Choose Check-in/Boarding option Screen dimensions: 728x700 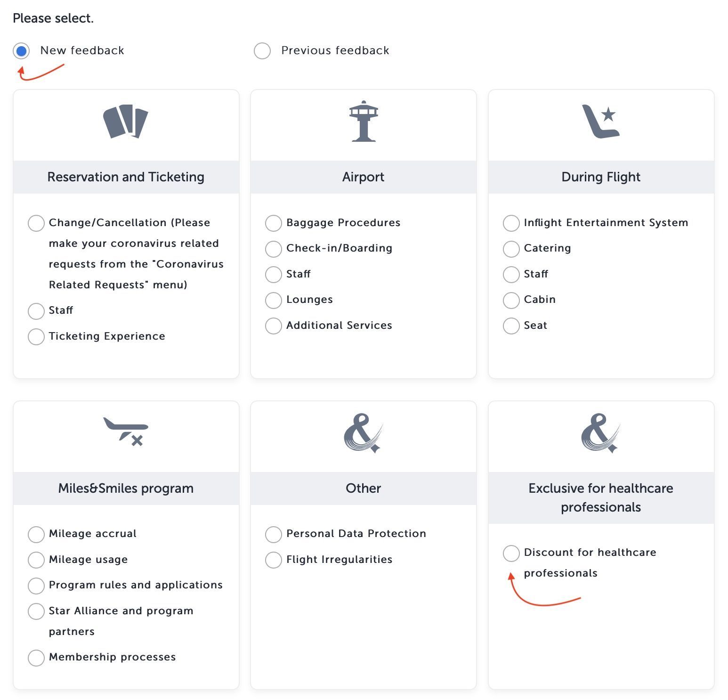coord(273,249)
